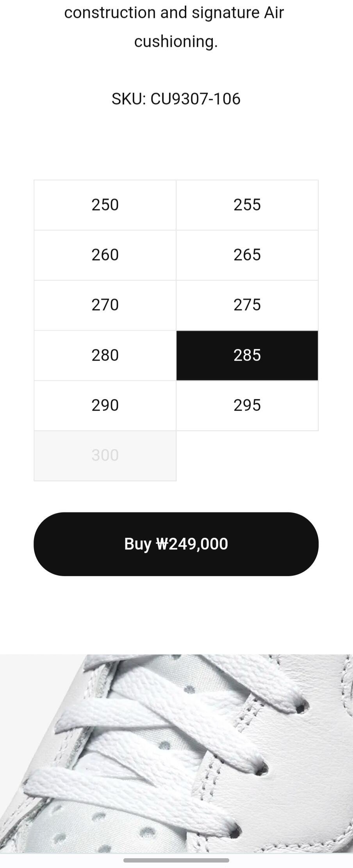Select shoe size 270
The width and height of the screenshot is (353, 868).
(x=105, y=305)
